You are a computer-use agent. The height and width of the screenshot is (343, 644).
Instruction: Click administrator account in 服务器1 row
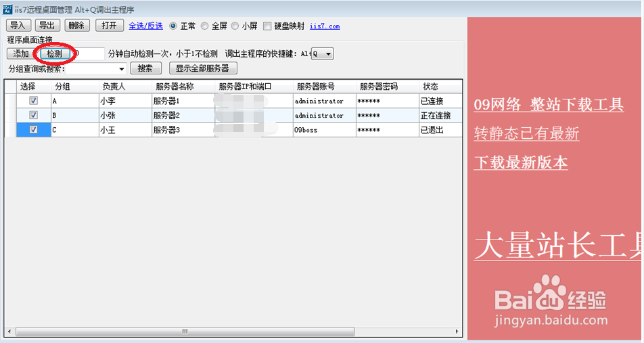(x=325, y=101)
